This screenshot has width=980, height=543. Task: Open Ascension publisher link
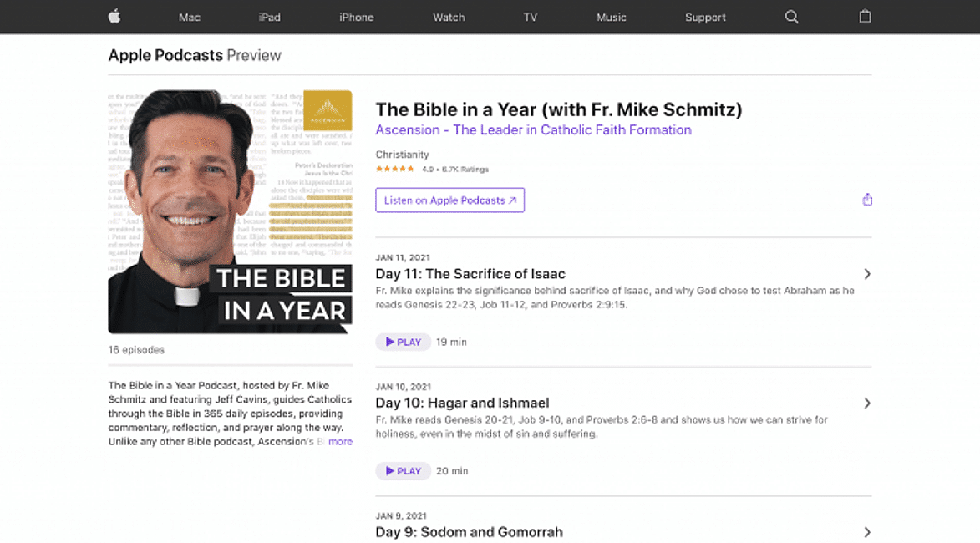(x=533, y=130)
